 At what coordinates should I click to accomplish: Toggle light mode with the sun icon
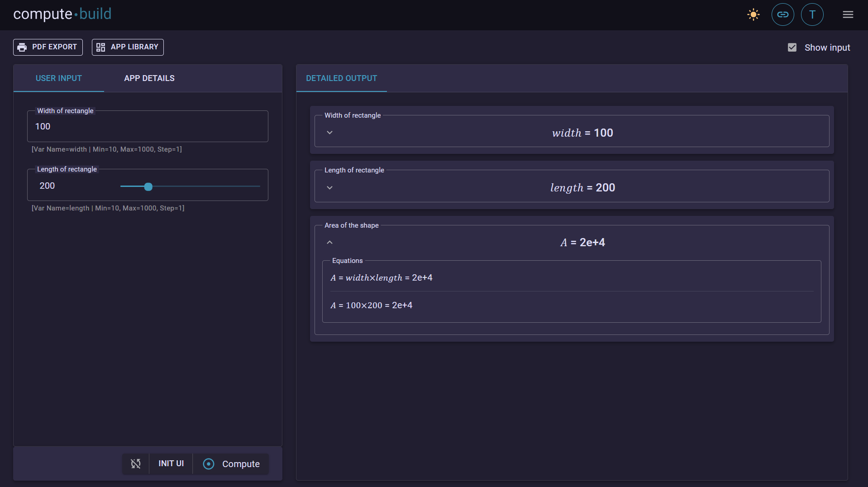tap(753, 14)
